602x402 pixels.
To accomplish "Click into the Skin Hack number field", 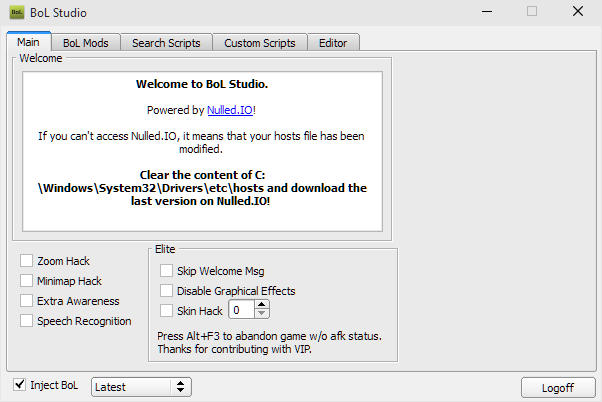I will point(242,309).
